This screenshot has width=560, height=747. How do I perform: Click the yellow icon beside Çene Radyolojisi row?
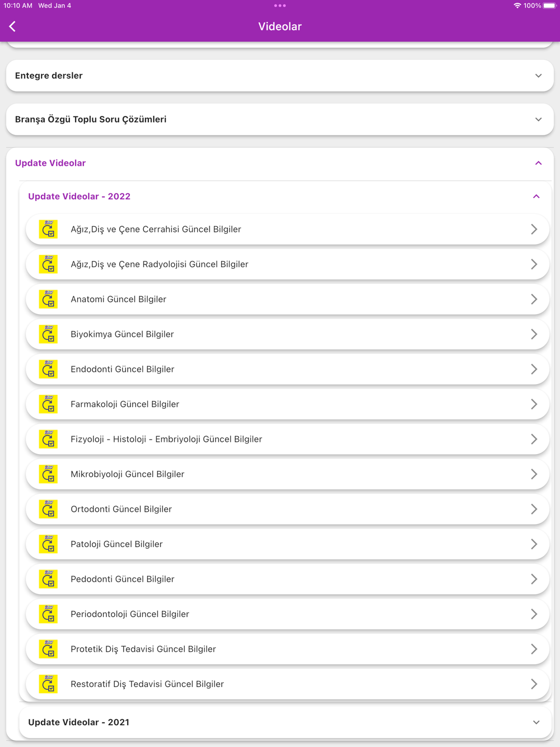(48, 264)
